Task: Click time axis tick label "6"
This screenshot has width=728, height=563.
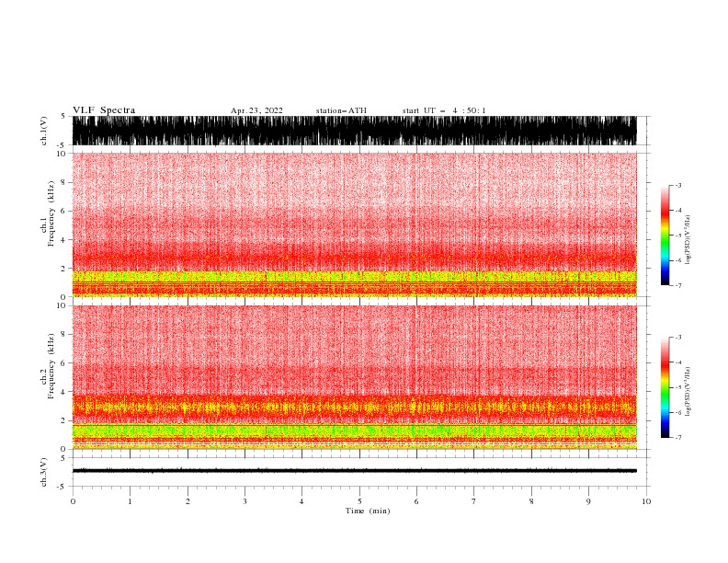Action: pyautogui.click(x=416, y=501)
